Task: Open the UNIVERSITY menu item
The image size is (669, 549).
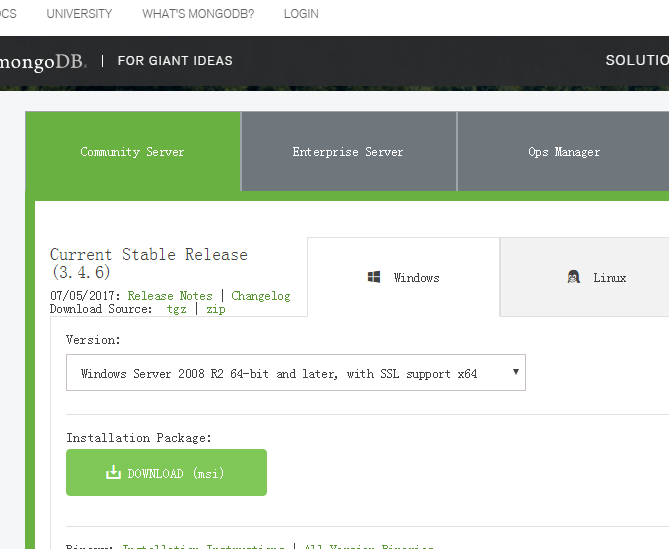Action: 79,14
